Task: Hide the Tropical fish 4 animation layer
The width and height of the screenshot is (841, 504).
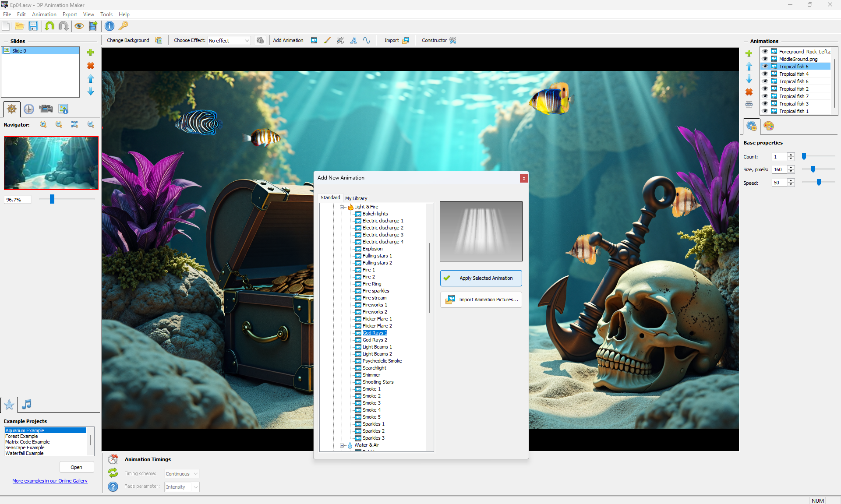Action: click(x=765, y=74)
